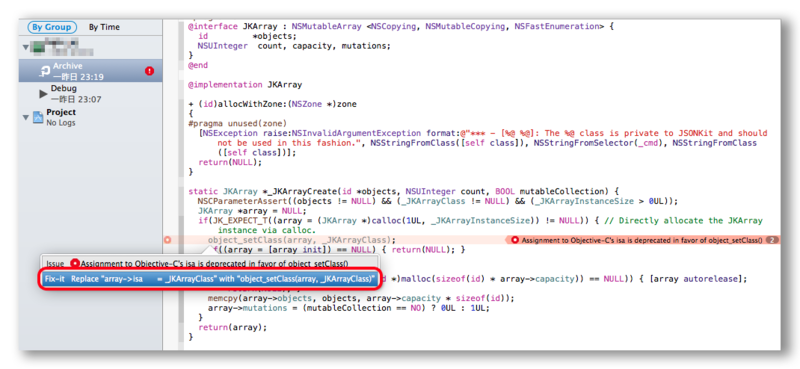Click the Archive hammer icon
800x369 pixels.
(x=44, y=72)
